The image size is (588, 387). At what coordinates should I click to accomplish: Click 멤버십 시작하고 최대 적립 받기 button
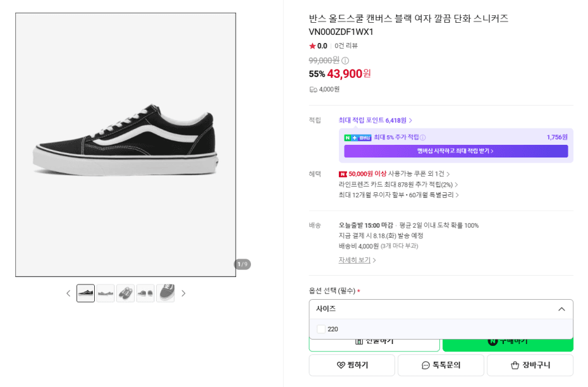456,150
